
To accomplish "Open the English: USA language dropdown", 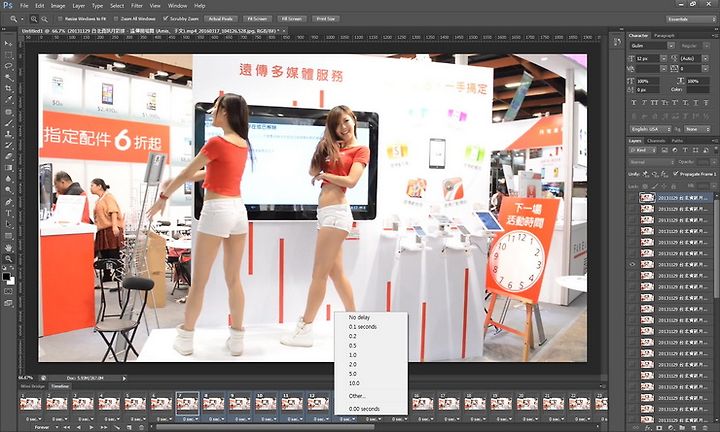I will point(650,129).
